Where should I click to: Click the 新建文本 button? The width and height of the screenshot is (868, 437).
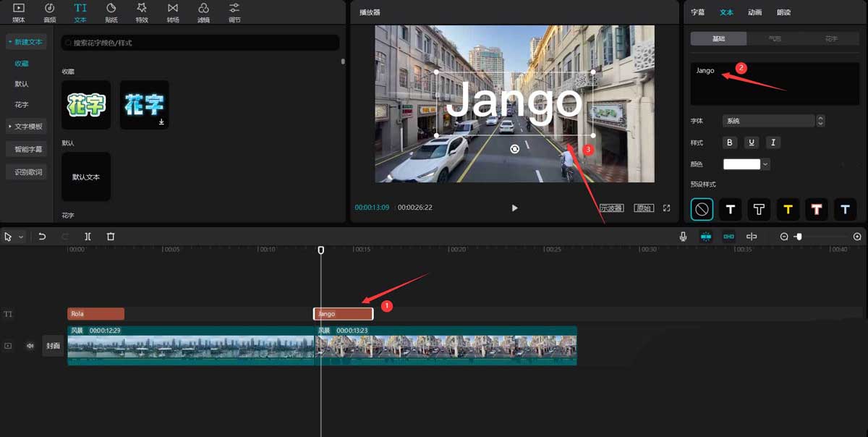[x=25, y=42]
